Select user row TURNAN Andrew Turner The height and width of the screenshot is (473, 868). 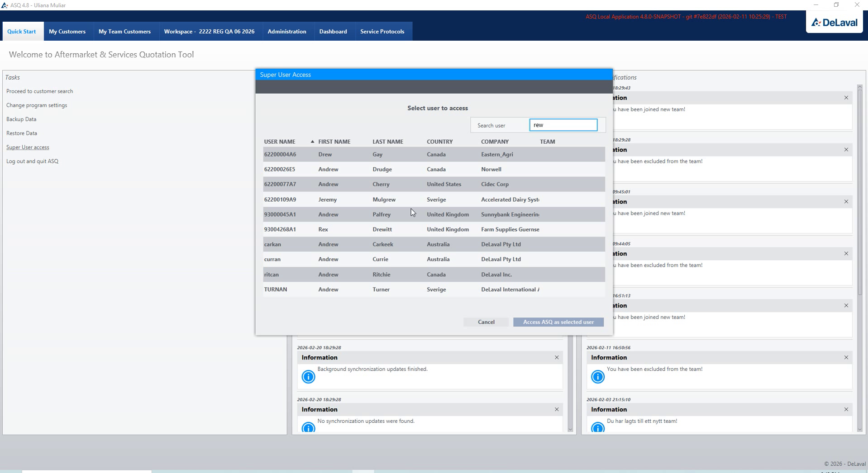click(x=434, y=289)
